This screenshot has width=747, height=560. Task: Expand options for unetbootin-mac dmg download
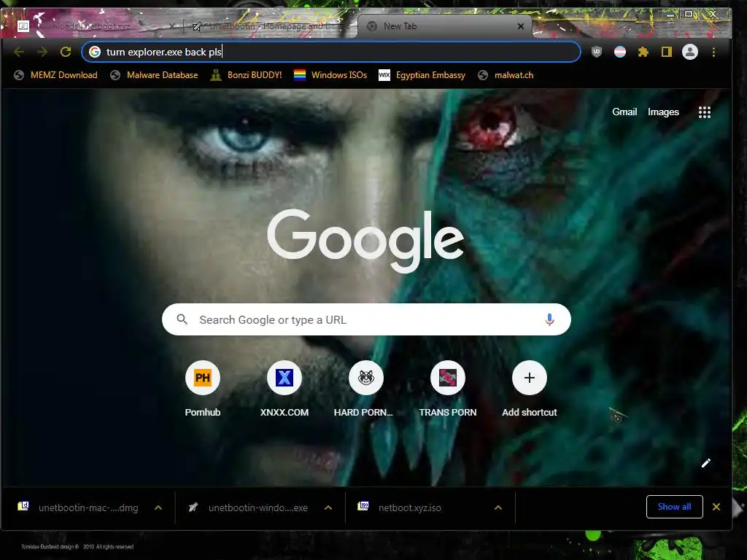tap(158, 507)
